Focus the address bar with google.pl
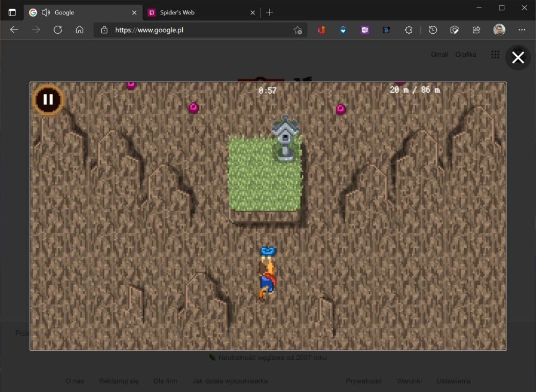This screenshot has height=392, width=536. click(x=200, y=30)
